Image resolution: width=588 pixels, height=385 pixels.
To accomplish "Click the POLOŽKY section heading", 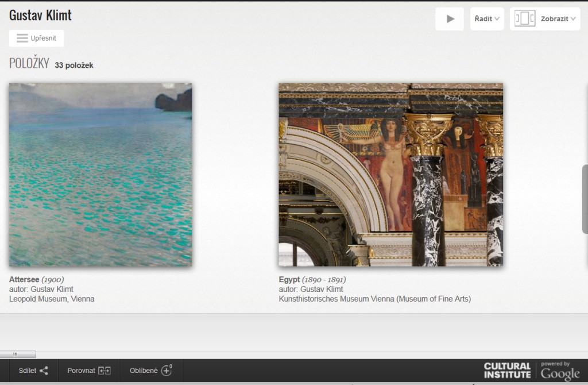I will [x=29, y=63].
